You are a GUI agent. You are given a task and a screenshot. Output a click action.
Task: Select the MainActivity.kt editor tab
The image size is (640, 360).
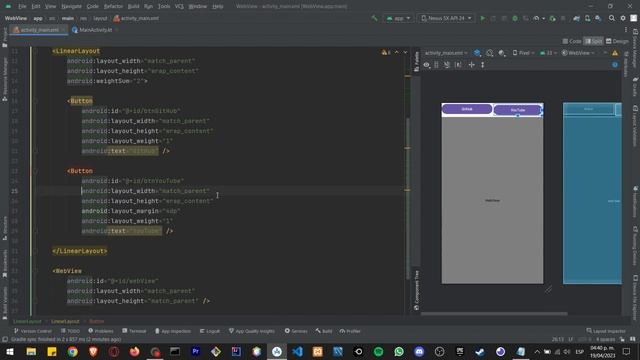[x=95, y=30]
